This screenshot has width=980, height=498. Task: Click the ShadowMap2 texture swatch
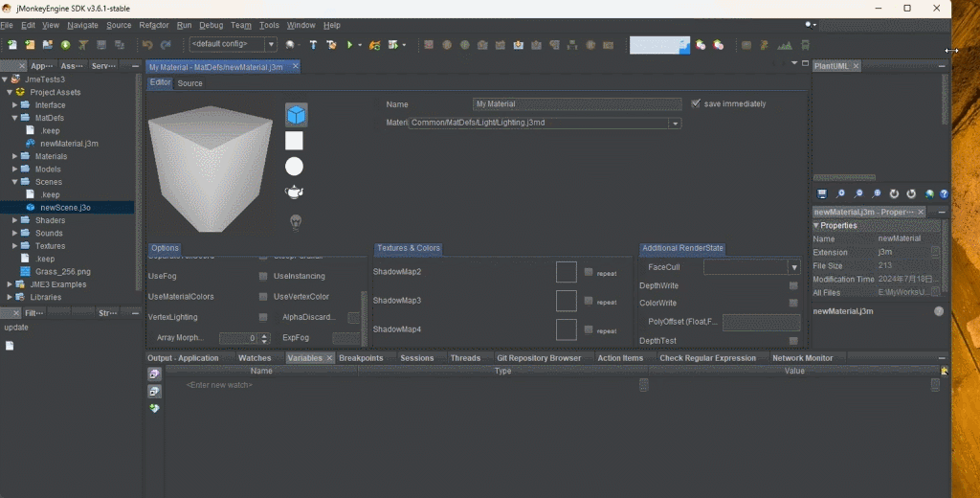[x=567, y=272]
